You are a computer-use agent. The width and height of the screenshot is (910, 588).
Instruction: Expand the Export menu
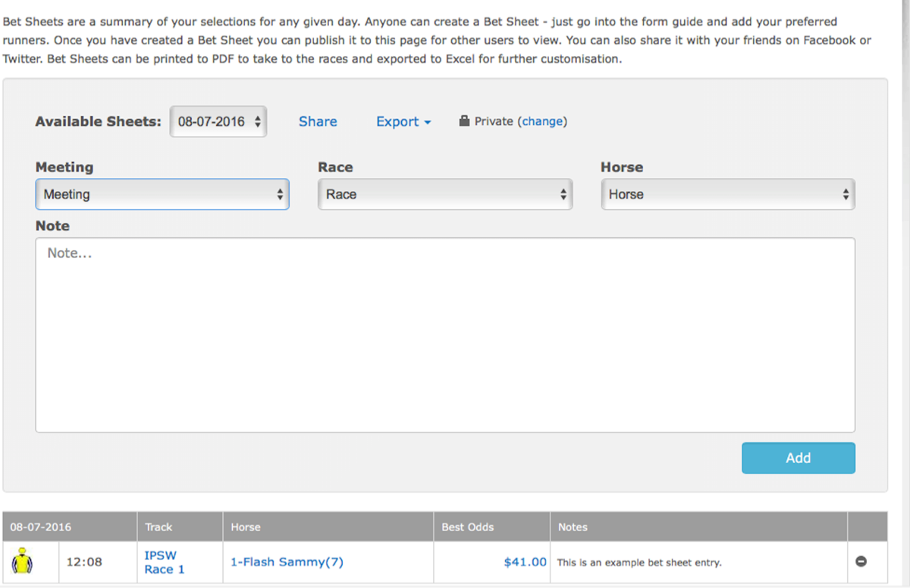[403, 122]
